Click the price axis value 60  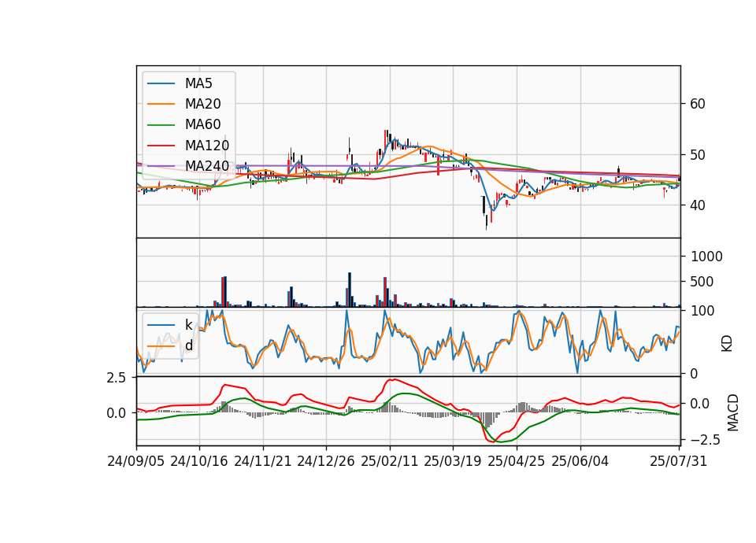[x=697, y=104]
